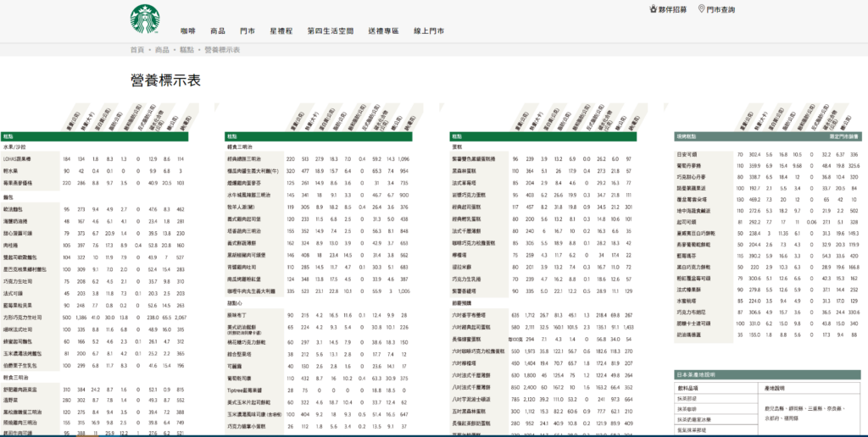The image size is (868, 437).
Task: Click the LOHAS蔬果樽 row name
Action: pyautogui.click(x=19, y=158)
